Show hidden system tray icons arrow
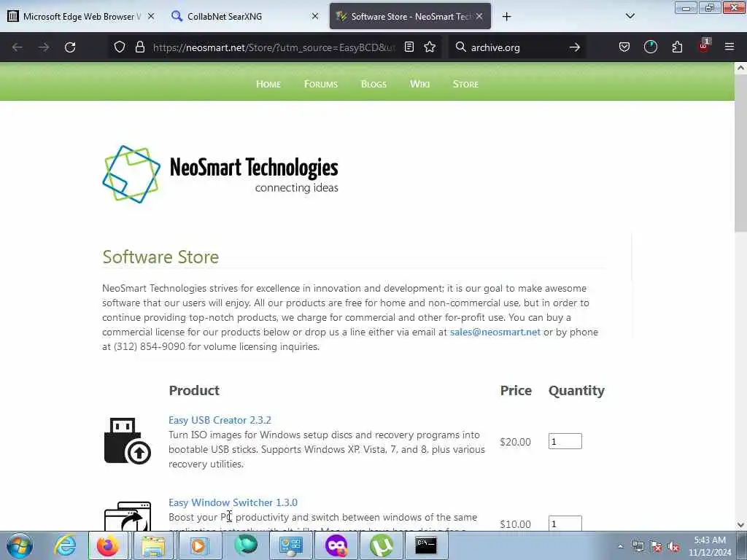Screen dimensions: 747x560 coord(620,547)
